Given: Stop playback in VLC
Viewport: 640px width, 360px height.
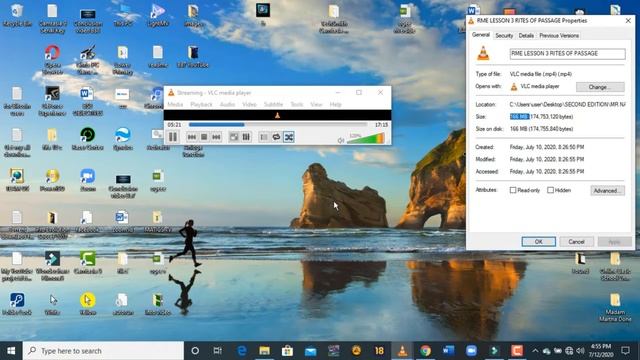Looking at the screenshot, I should point(204,137).
